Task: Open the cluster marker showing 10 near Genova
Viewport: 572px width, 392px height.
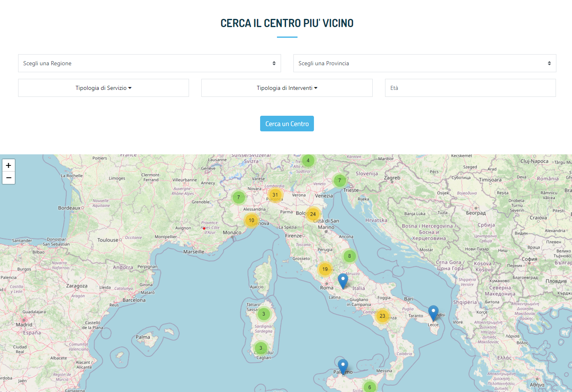Action: (251, 220)
